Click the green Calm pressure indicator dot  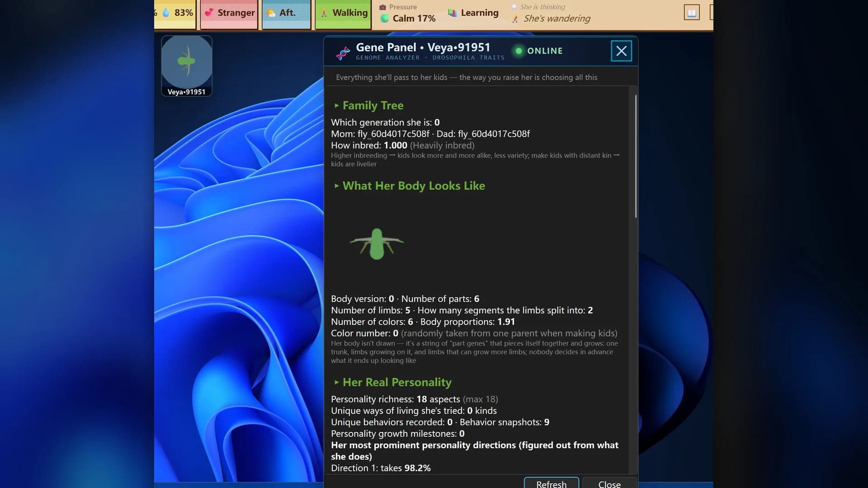click(385, 19)
